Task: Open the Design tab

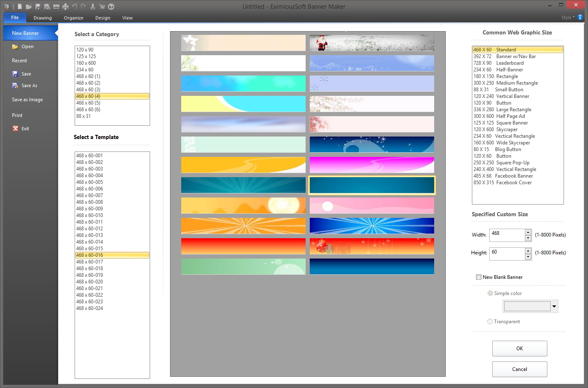Action: click(102, 18)
